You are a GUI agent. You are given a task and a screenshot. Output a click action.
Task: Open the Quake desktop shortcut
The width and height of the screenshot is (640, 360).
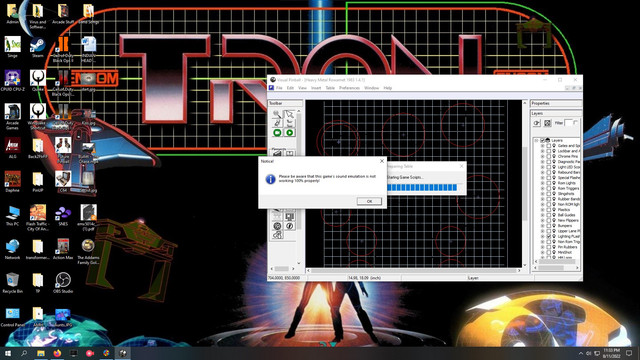38,81
